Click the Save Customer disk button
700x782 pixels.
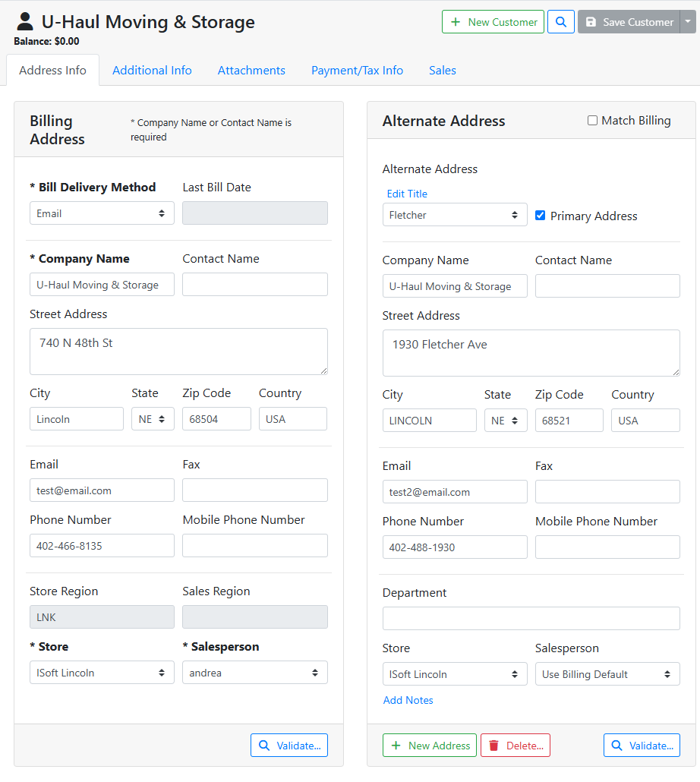click(629, 22)
